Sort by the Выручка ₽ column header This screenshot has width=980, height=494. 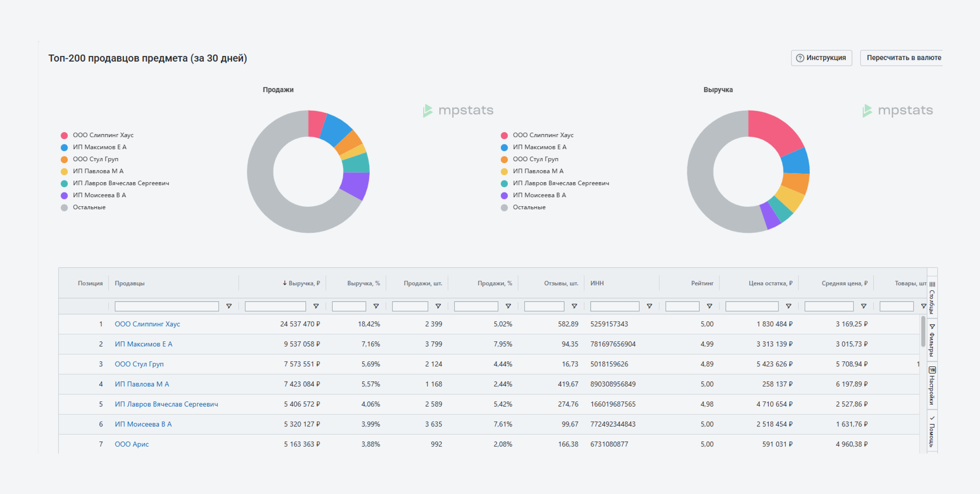[304, 283]
